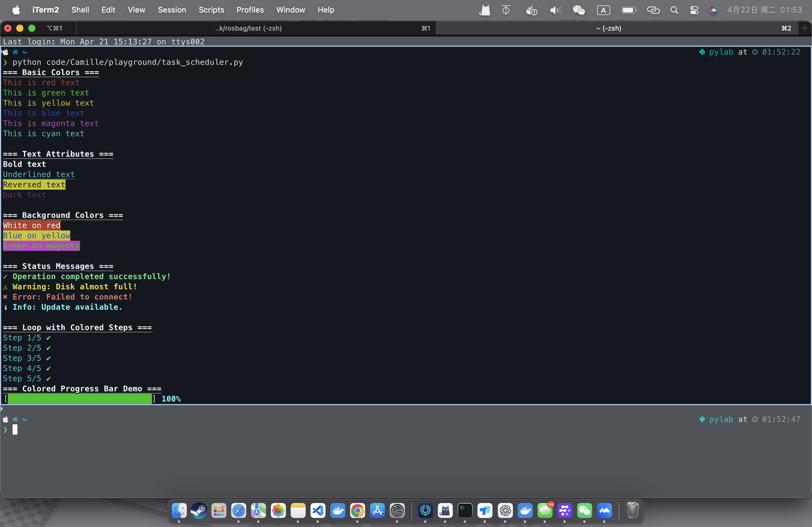Open Control Center toggles in the menu bar
Viewport: 812px width, 527px height.
coord(694,10)
